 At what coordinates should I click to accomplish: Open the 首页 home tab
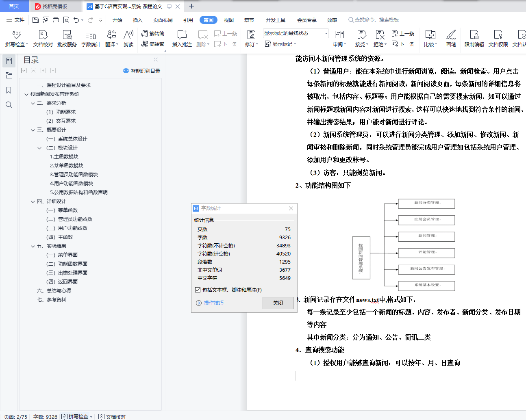tap(14, 6)
